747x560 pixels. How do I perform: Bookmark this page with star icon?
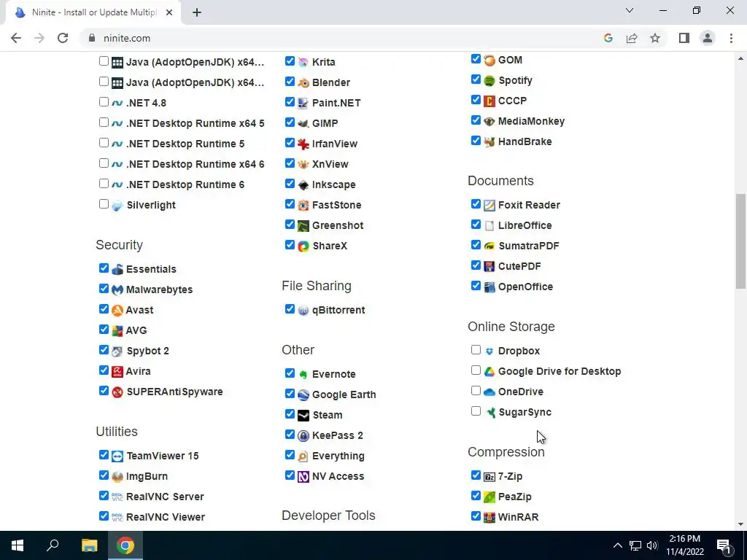click(655, 38)
